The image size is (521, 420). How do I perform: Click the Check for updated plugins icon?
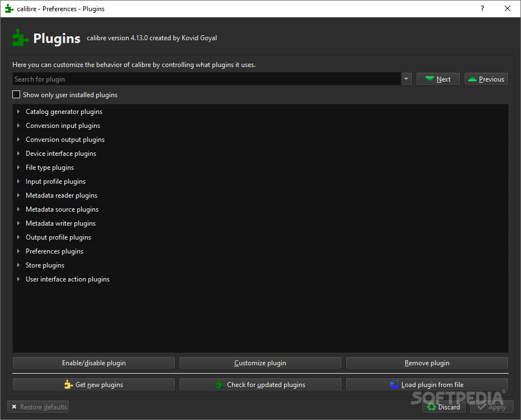click(x=220, y=384)
